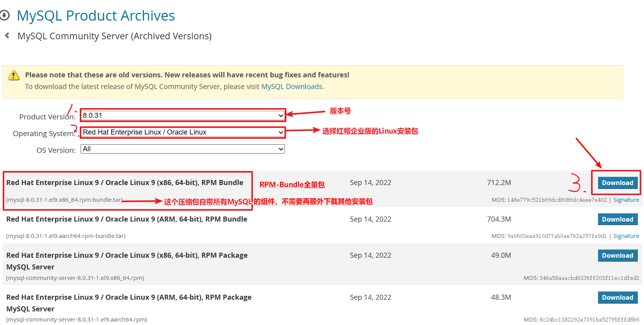Click the MD5 hash starting with 9a0603ea
644x325 pixels.
557,236
